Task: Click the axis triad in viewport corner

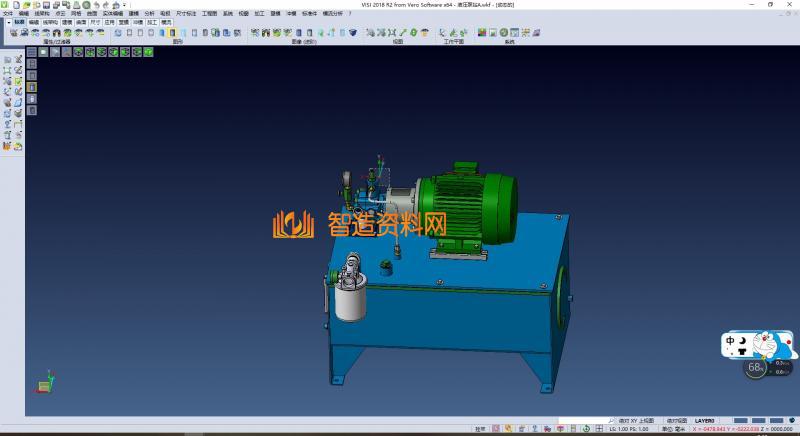Action: 45,383
